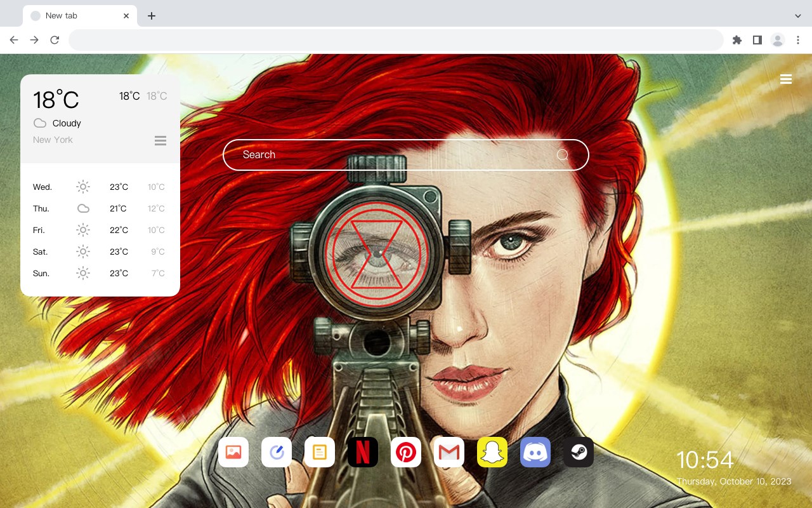Go forward to the next page
Viewport: 812px width, 508px height.
34,40
